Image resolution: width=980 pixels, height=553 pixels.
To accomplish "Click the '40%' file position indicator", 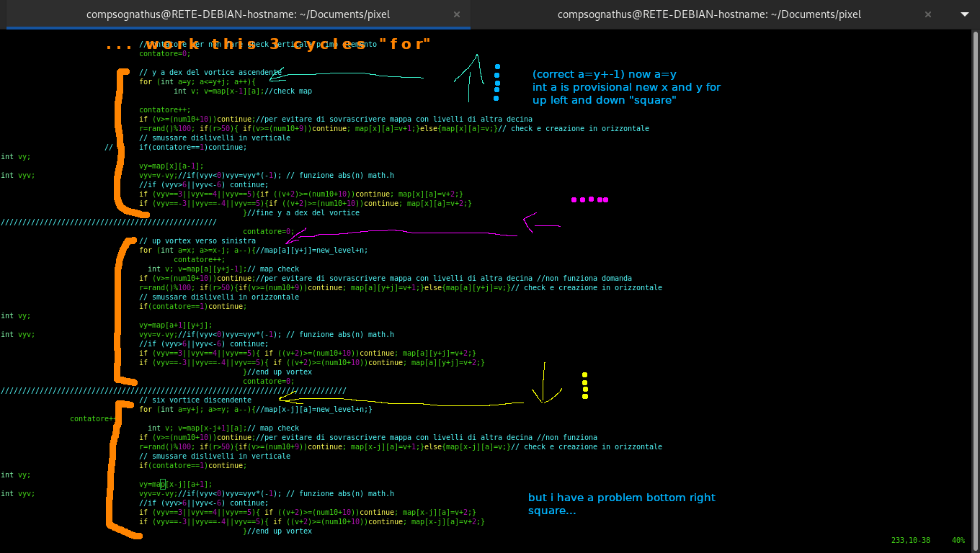I will coord(958,540).
